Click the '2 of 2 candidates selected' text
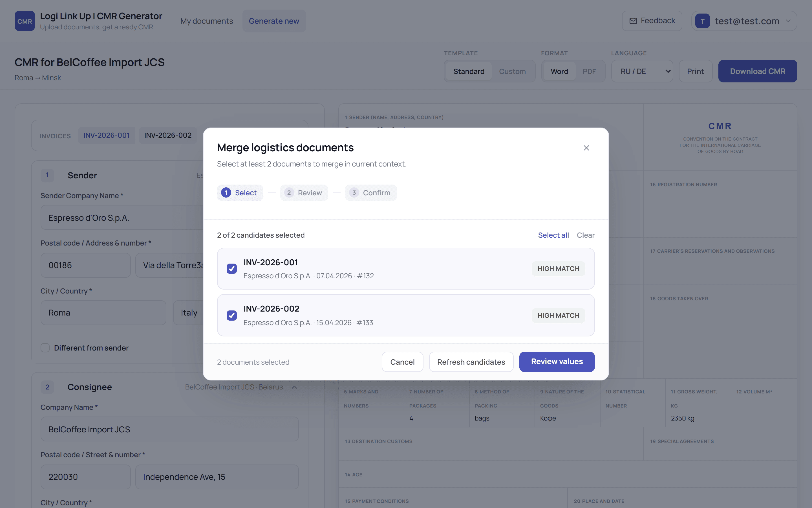This screenshot has width=812, height=508. click(261, 235)
